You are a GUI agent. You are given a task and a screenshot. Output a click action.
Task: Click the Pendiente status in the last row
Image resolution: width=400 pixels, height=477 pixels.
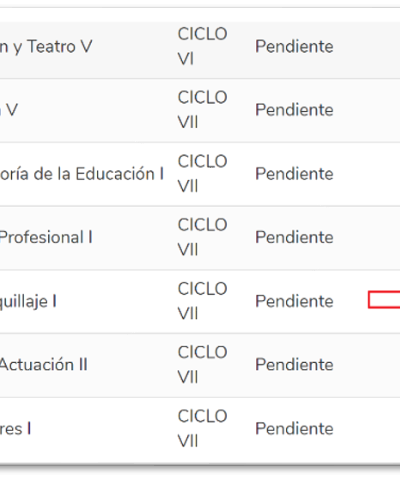[294, 429]
